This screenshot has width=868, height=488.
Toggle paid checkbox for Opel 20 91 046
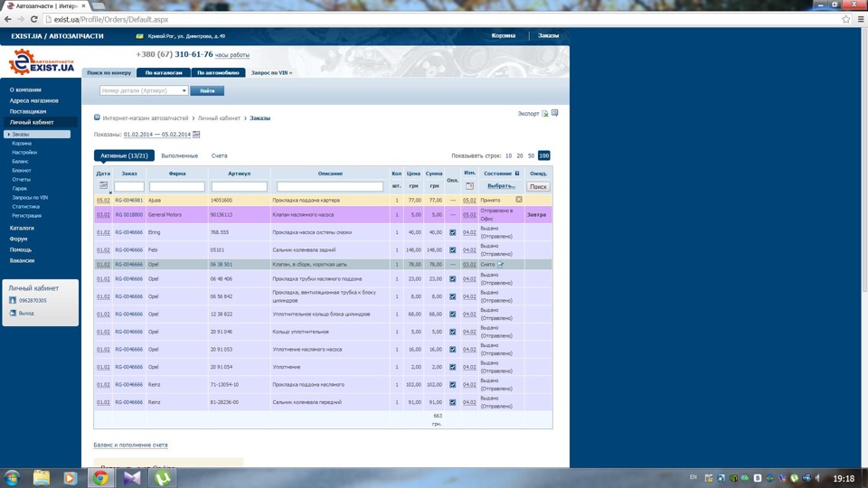tap(453, 332)
